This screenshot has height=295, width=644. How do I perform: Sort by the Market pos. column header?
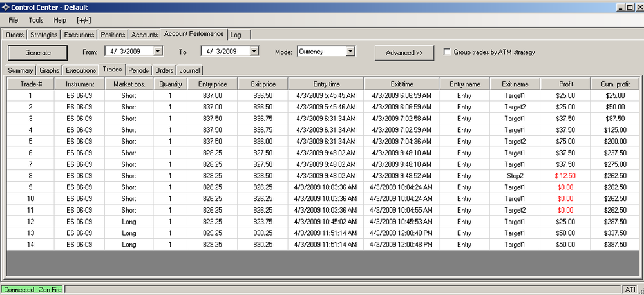tap(129, 84)
